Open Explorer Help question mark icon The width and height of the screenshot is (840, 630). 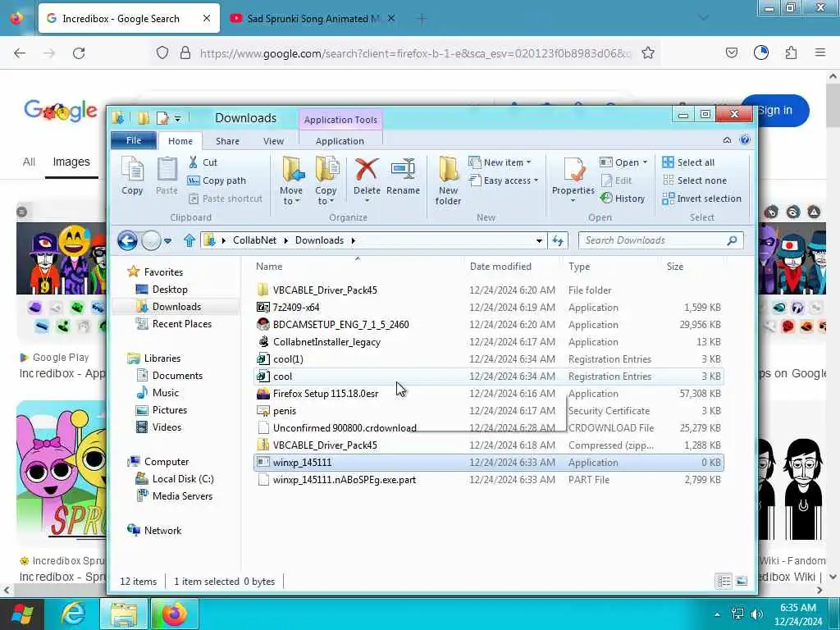pyautogui.click(x=745, y=140)
